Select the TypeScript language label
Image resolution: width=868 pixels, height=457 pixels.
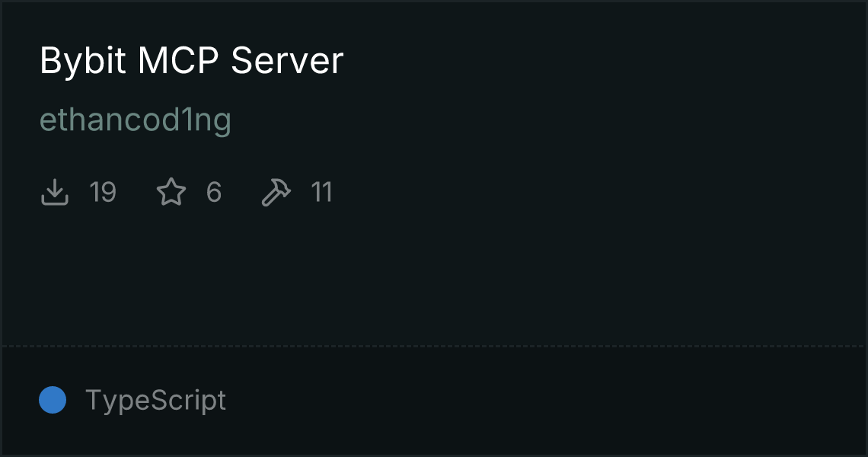coord(155,400)
